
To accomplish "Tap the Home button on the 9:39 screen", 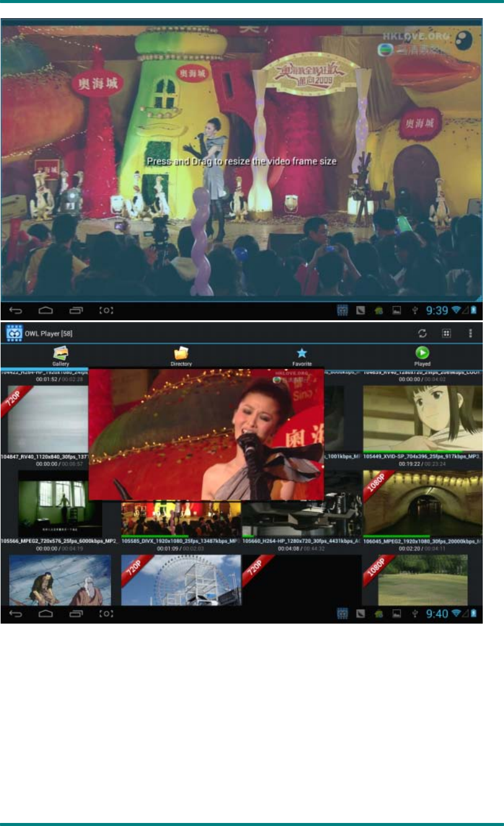I will (46, 311).
